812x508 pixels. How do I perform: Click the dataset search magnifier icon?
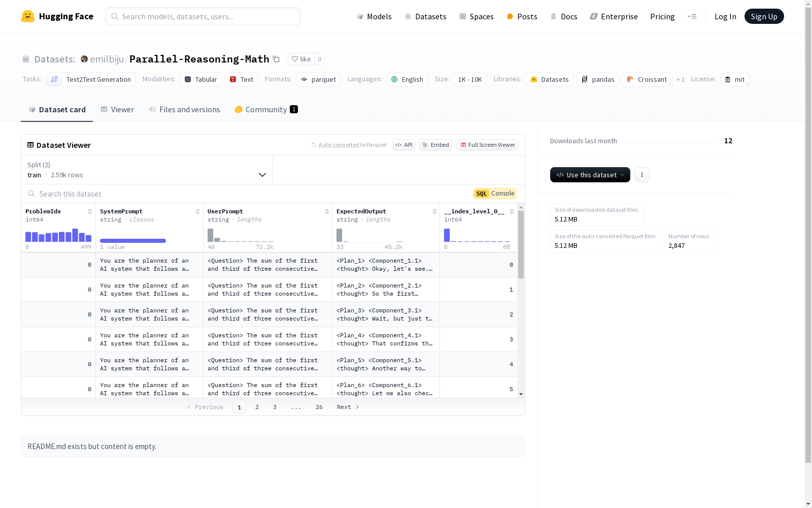click(x=31, y=194)
